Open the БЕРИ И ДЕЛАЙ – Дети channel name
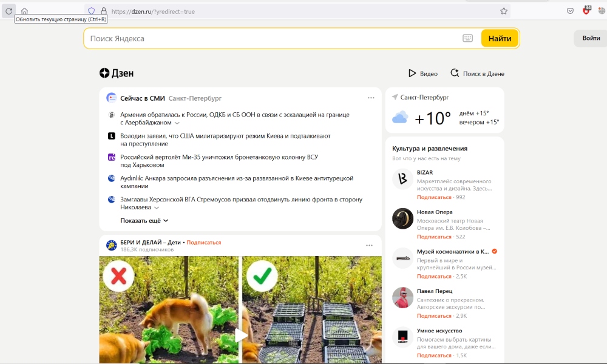Screen dimensions: 607x364 150,243
